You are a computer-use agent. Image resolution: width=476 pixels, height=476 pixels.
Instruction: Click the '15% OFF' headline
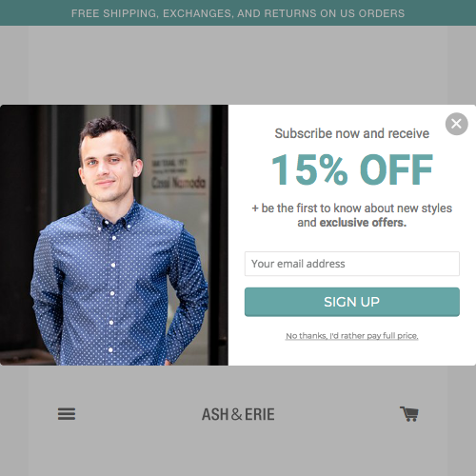352,169
